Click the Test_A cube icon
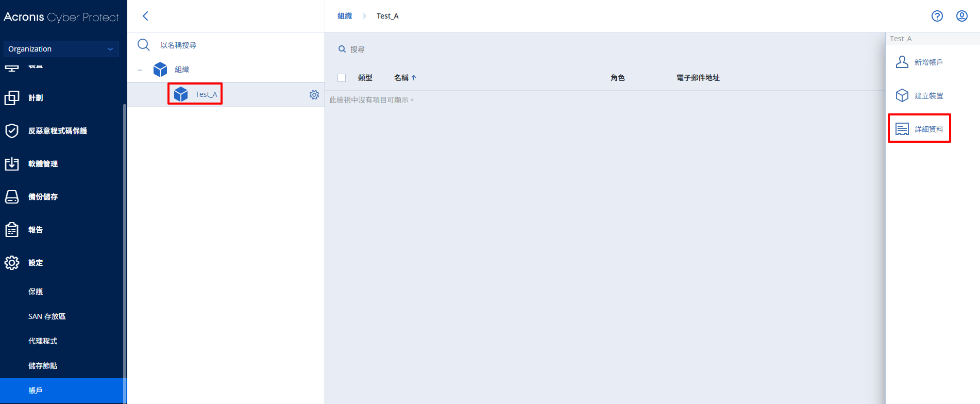The image size is (980, 404). pos(181,94)
